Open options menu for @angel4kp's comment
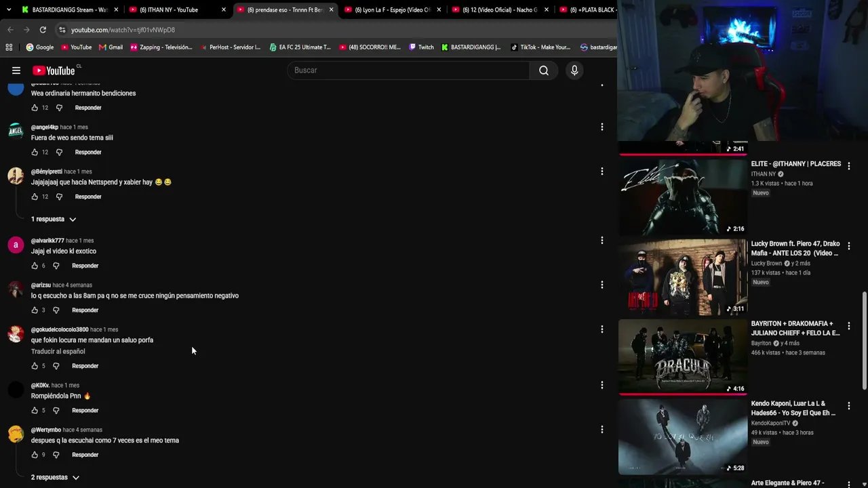868x488 pixels. pyautogui.click(x=601, y=127)
